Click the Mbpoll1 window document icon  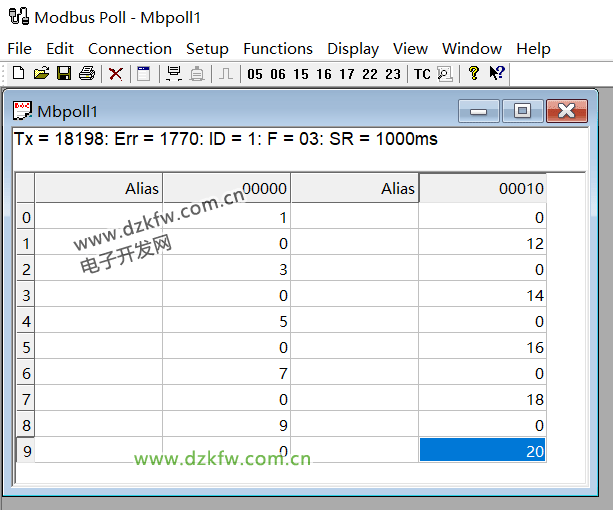click(22, 111)
